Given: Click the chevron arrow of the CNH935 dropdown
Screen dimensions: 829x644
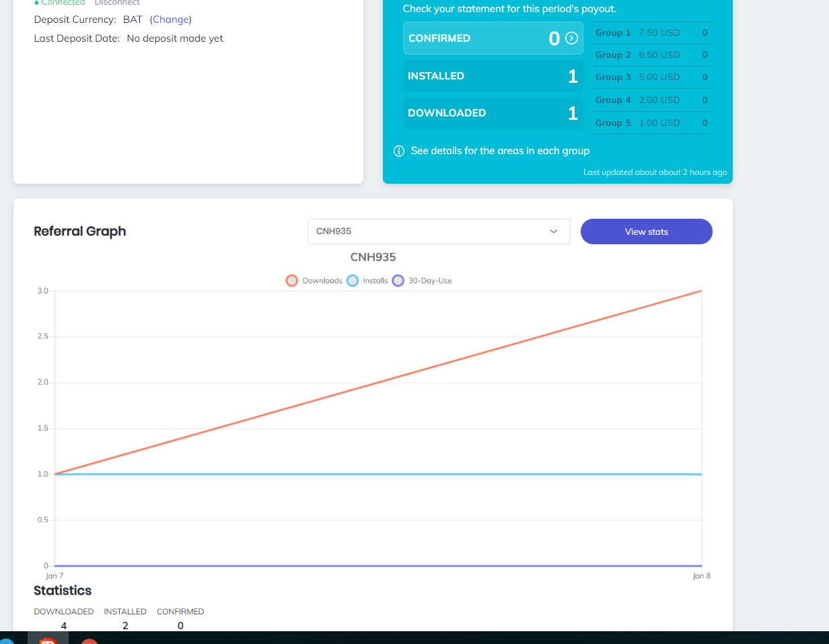Looking at the screenshot, I should 554,231.
